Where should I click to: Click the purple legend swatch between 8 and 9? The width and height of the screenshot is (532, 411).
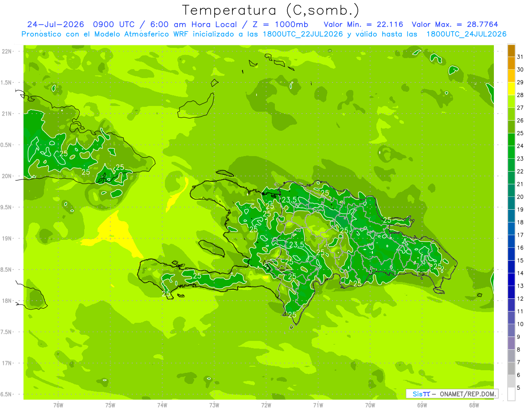click(511, 343)
